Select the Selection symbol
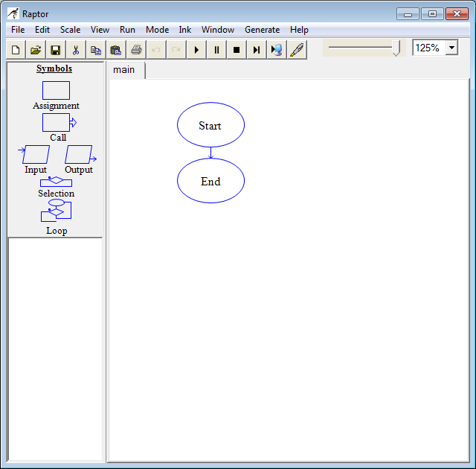476x469 pixels. (57, 182)
